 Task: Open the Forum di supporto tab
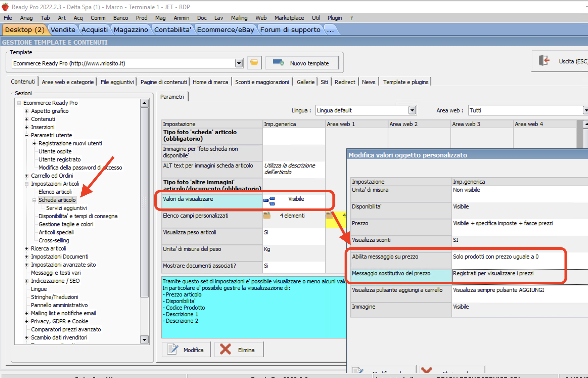[290, 30]
